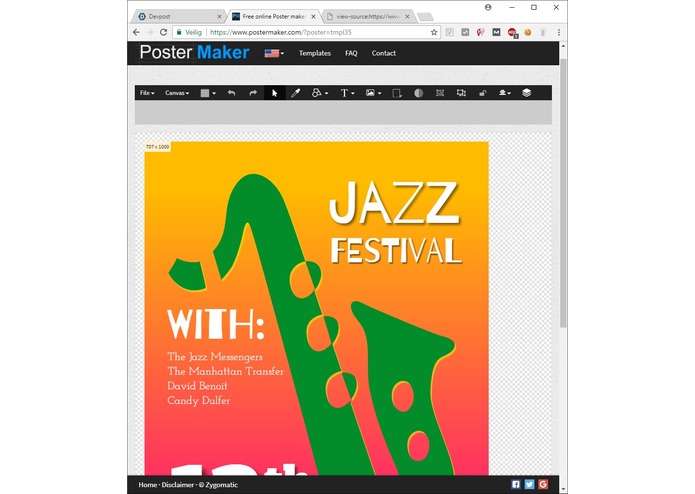Open the Chrome three-dot menu
The width and height of the screenshot is (695, 494).
pos(559,32)
